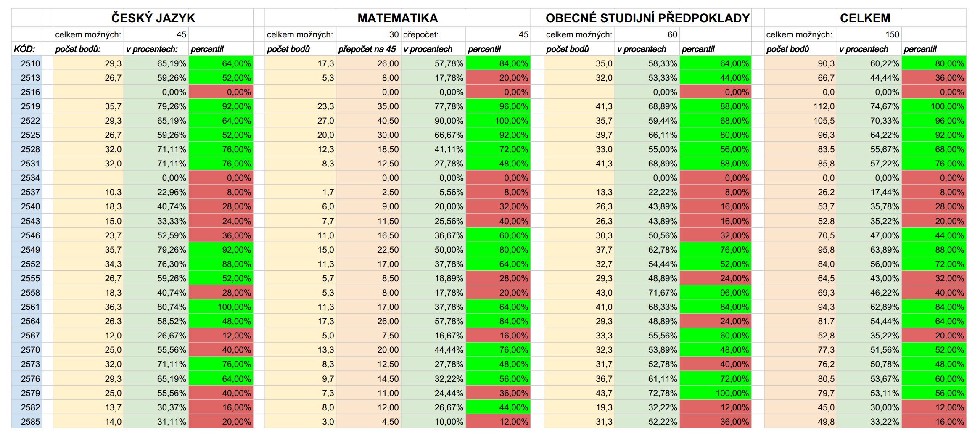Click the 30,00% CELKEM percentage in row 2582

coord(869,407)
